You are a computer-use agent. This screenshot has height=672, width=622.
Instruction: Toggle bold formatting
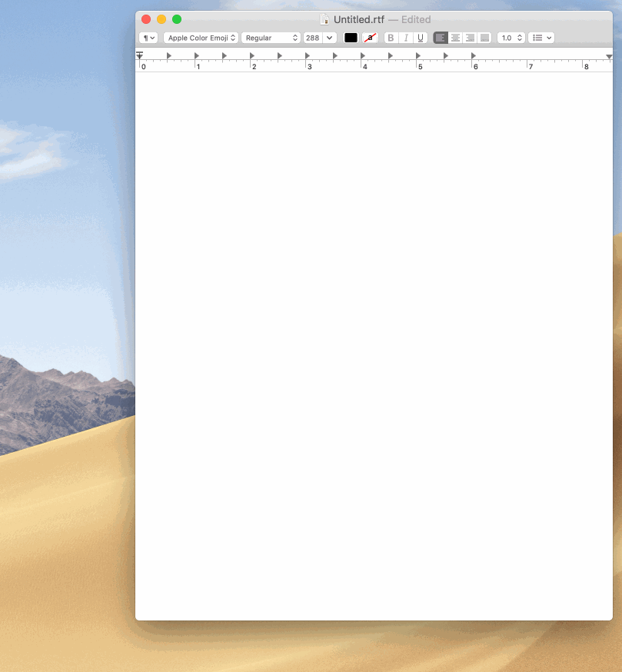[391, 38]
